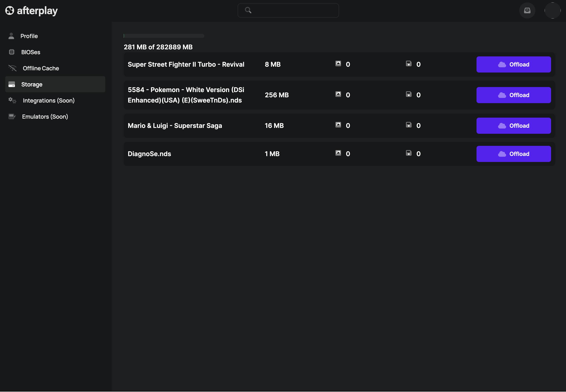Image resolution: width=566 pixels, height=392 pixels.
Task: Click the search magnifier icon
Action: [248, 10]
